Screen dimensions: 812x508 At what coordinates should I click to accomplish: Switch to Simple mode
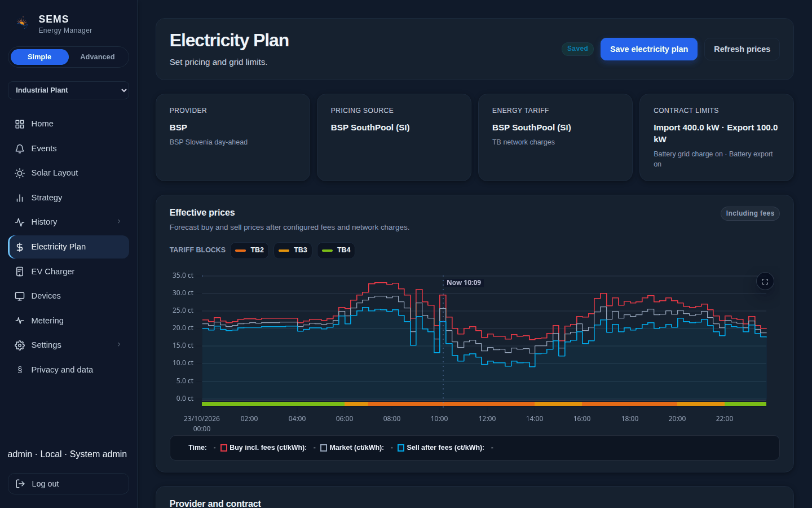tap(39, 57)
